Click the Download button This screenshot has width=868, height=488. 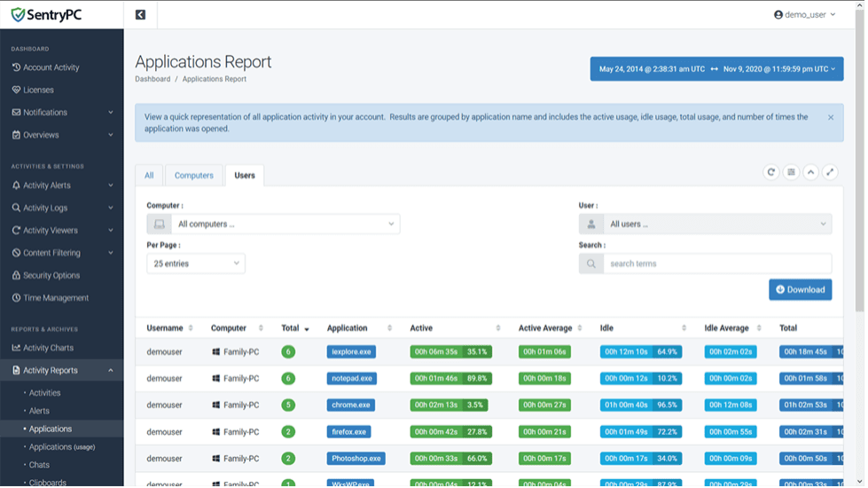pyautogui.click(x=800, y=289)
